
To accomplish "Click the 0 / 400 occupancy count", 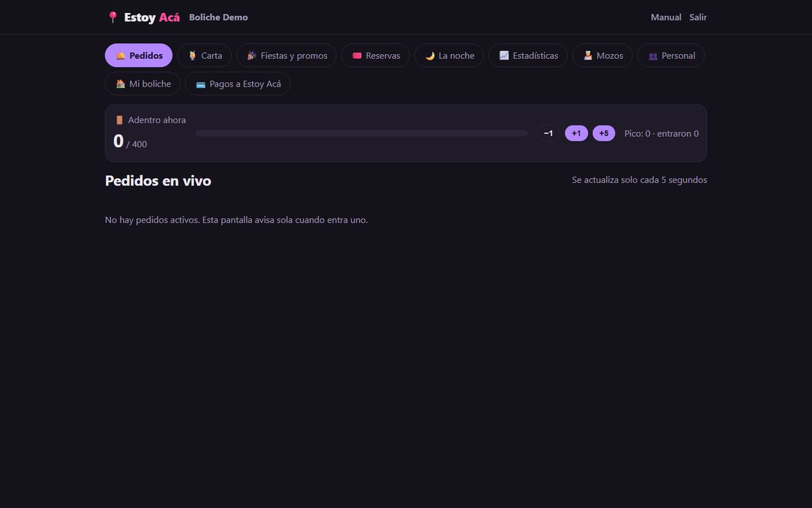I will pyautogui.click(x=130, y=142).
